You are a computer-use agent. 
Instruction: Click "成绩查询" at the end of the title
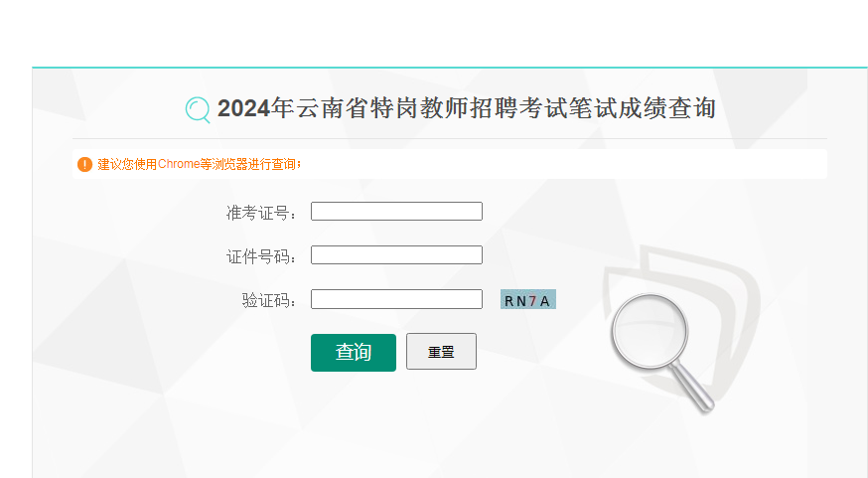click(x=666, y=108)
